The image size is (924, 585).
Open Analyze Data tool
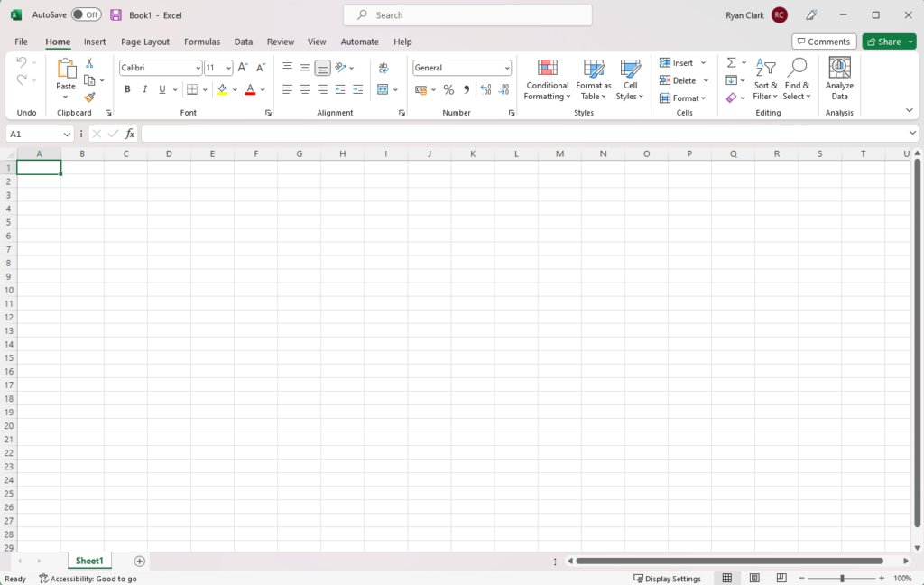(840, 79)
